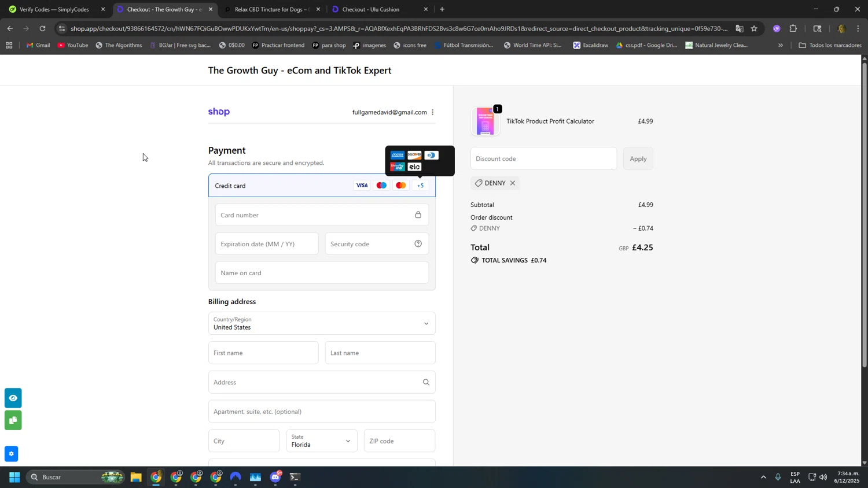Open The Algorithms bookmark
The height and width of the screenshot is (488, 868).
pyautogui.click(x=119, y=45)
